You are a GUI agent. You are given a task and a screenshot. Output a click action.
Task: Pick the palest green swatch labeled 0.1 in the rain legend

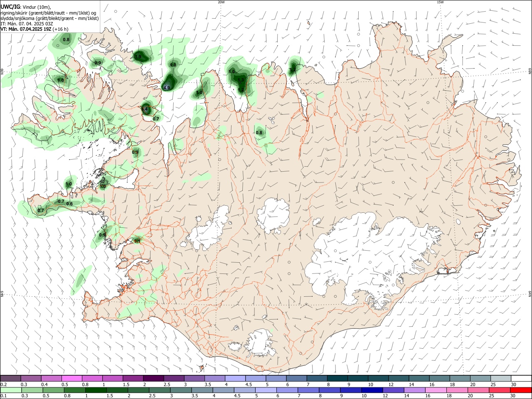click(11, 390)
